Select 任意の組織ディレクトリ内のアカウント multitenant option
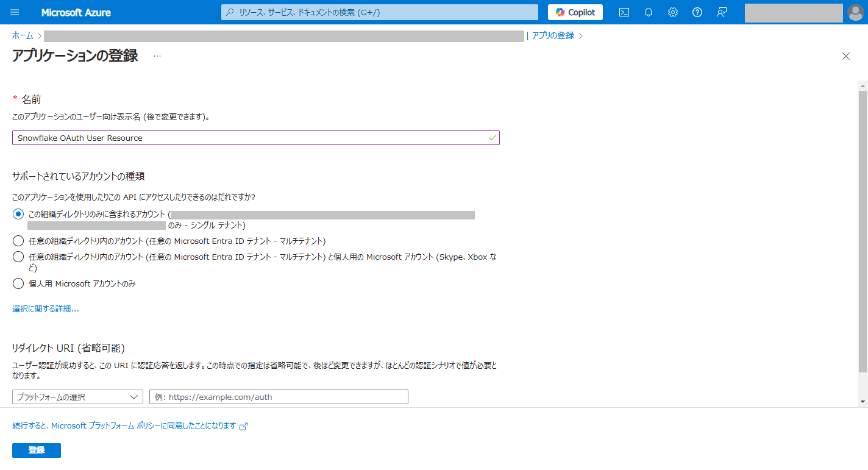868x470 pixels. click(x=18, y=241)
